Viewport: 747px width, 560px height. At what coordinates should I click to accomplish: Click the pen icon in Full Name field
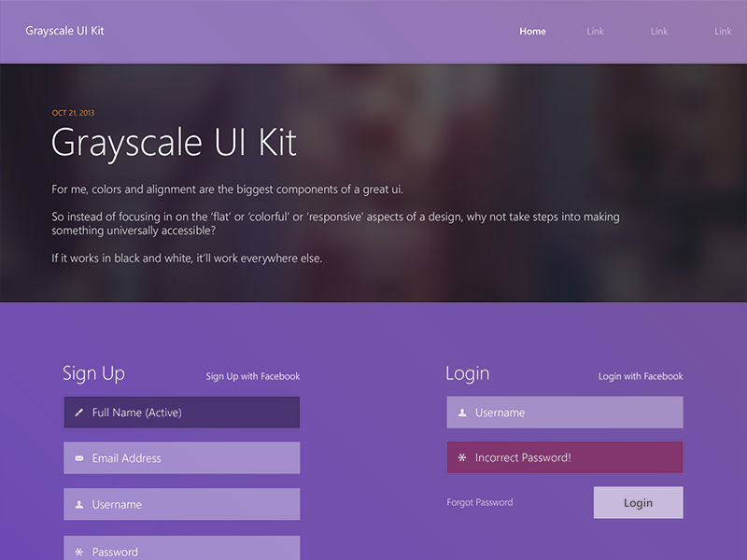tap(79, 412)
